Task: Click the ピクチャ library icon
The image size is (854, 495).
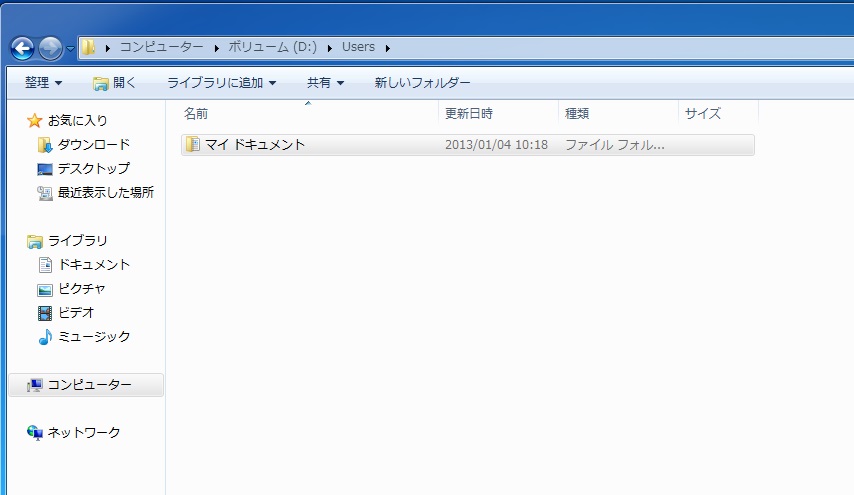Action: (x=45, y=289)
